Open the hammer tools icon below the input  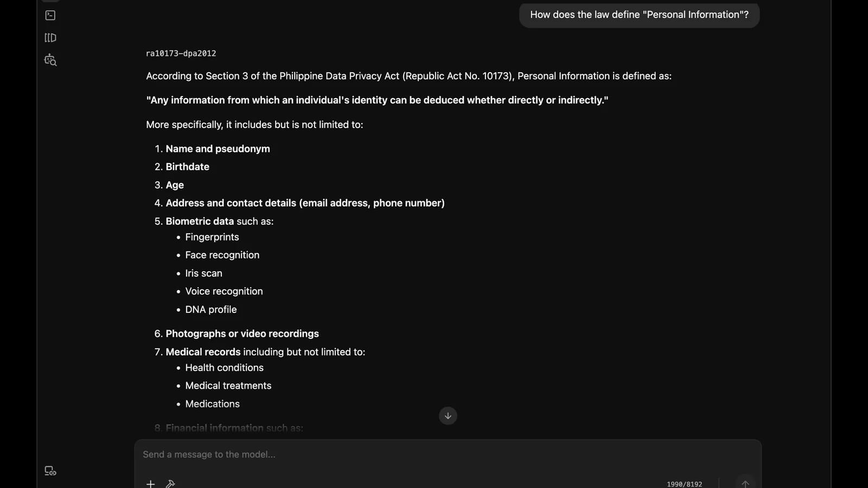(x=170, y=484)
